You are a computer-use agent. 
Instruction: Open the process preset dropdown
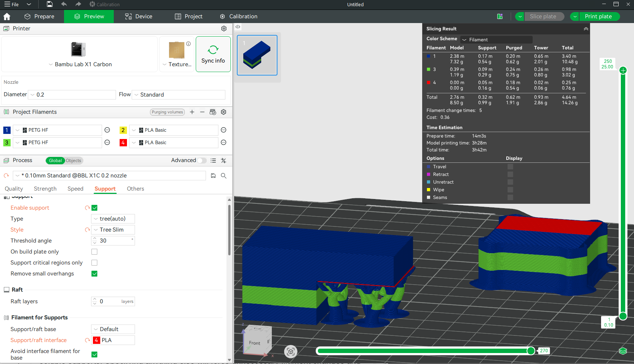109,176
